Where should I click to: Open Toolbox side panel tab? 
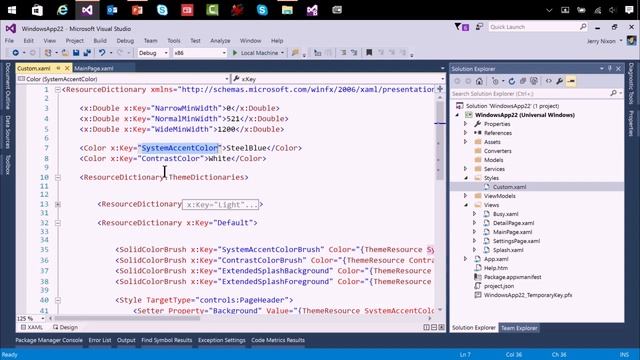(x=7, y=165)
